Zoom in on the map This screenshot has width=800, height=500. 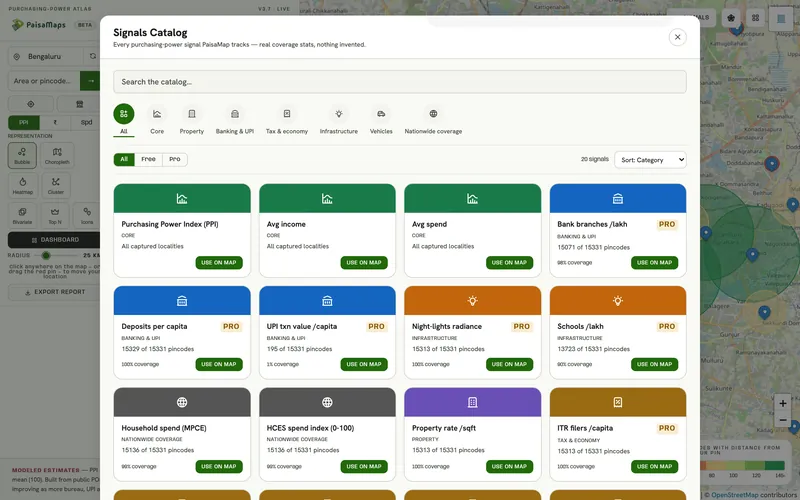[782, 403]
